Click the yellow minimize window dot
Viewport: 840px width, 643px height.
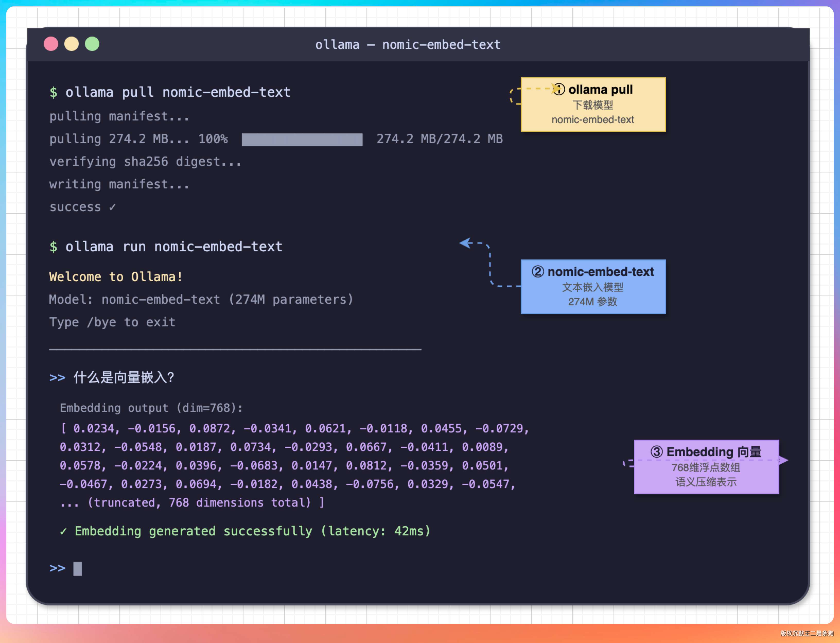[x=72, y=44]
